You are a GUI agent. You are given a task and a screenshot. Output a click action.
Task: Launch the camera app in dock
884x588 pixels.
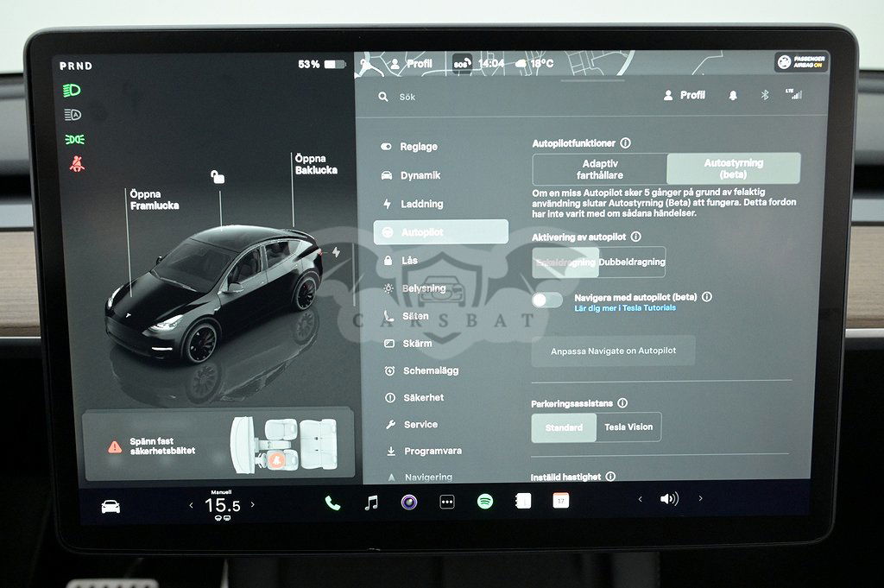click(x=409, y=503)
